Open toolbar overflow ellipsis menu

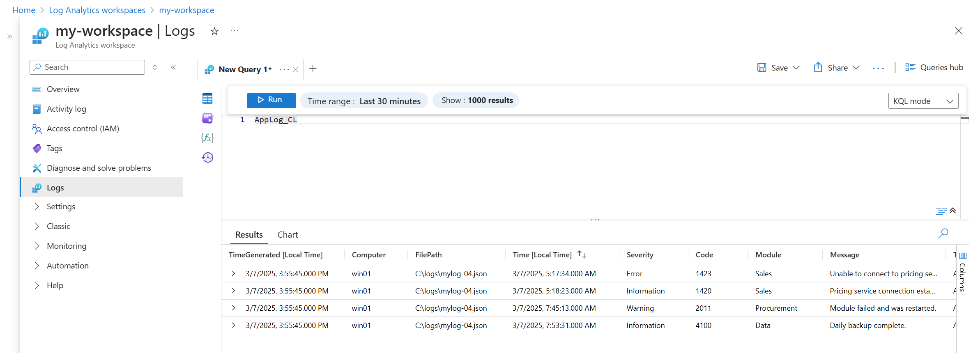[x=878, y=68]
